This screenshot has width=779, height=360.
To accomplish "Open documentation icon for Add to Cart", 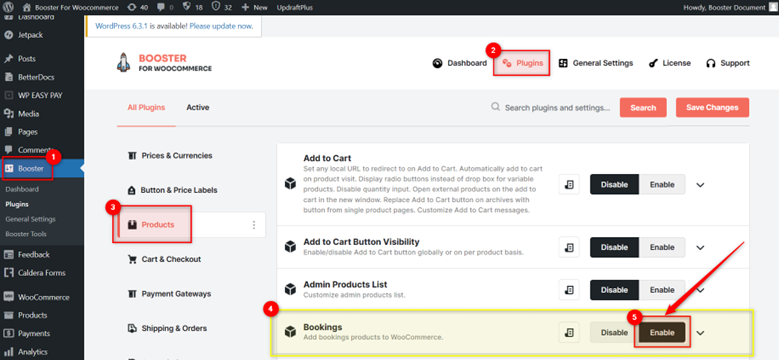I will (569, 184).
